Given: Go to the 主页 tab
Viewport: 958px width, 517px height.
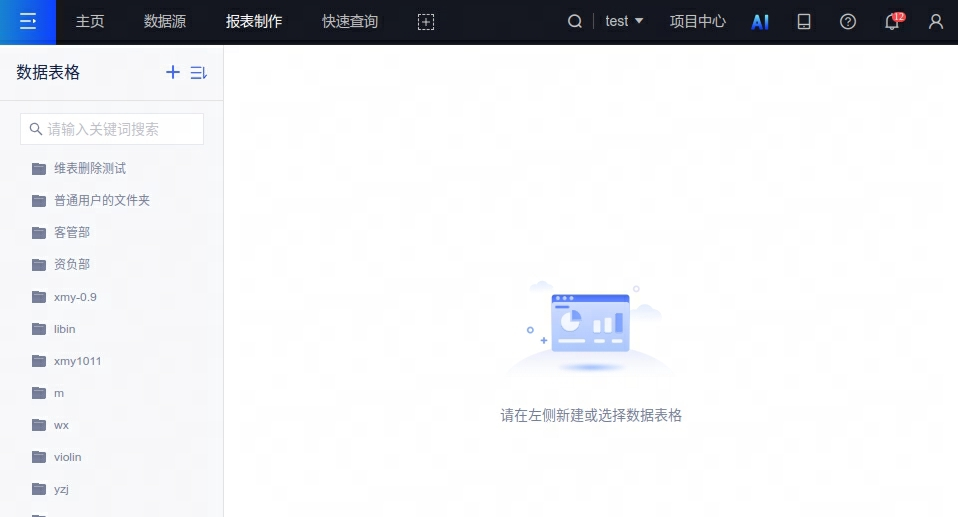Looking at the screenshot, I should [90, 22].
